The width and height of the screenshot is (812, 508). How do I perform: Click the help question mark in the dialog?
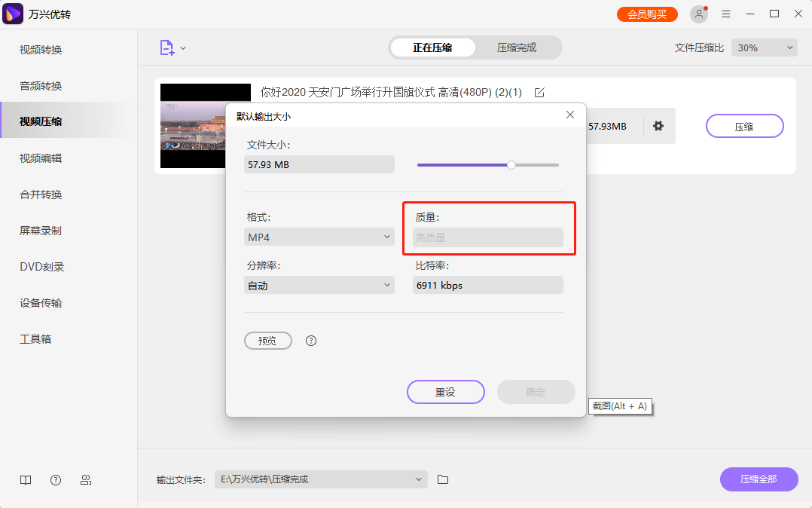(x=310, y=341)
